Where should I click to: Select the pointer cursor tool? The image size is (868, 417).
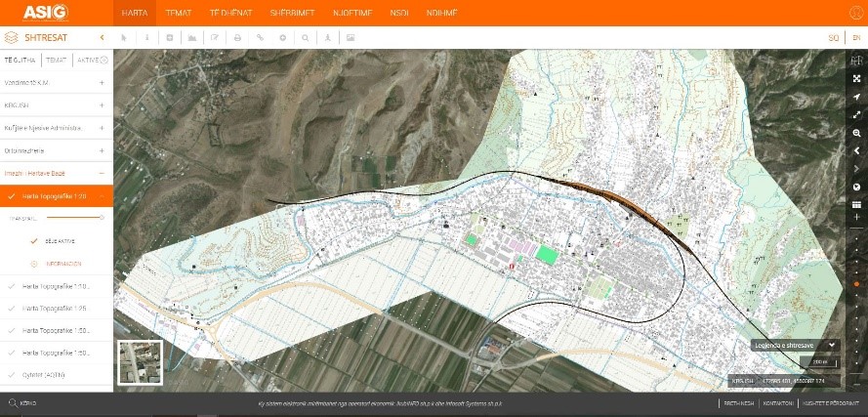pyautogui.click(x=124, y=38)
